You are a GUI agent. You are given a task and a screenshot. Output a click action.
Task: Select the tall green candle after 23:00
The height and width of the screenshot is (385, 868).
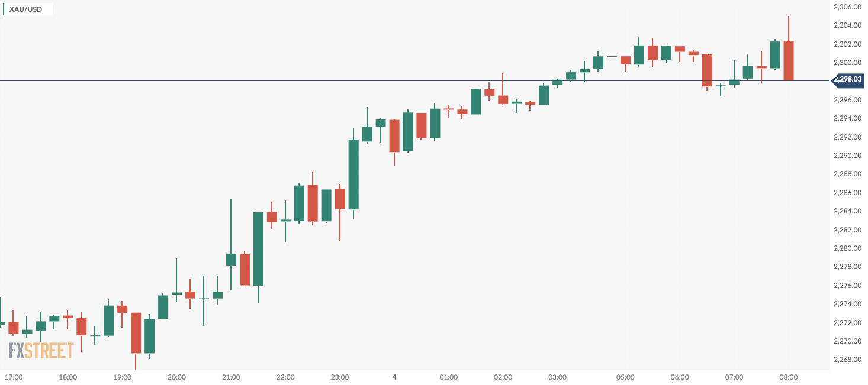pyautogui.click(x=353, y=174)
